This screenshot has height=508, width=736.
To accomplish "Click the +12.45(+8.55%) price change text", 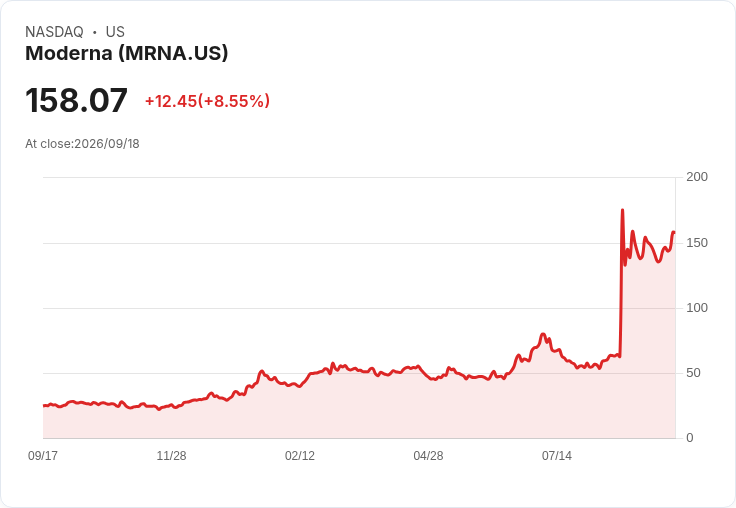I will point(207,101).
